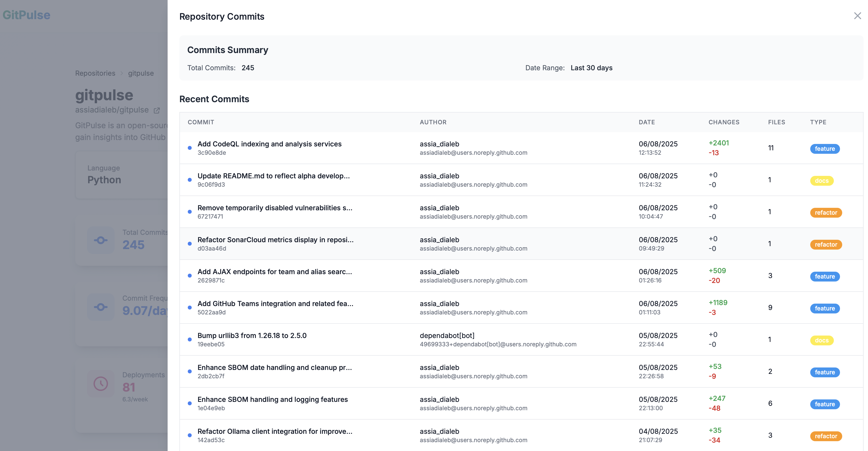Open commit 'Enhance SBOM date handling and cleanup pr...'
The image size is (868, 451).
point(275,367)
